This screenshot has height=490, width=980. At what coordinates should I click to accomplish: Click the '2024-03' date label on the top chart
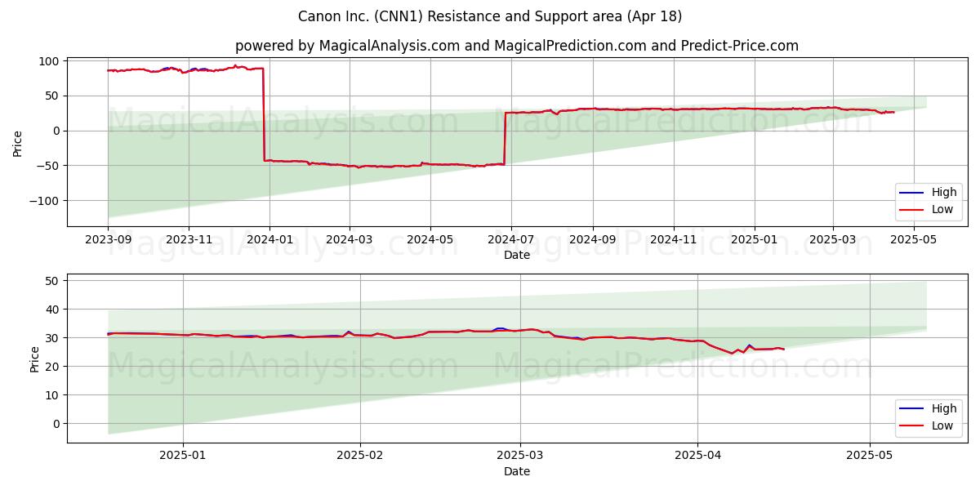coord(350,240)
